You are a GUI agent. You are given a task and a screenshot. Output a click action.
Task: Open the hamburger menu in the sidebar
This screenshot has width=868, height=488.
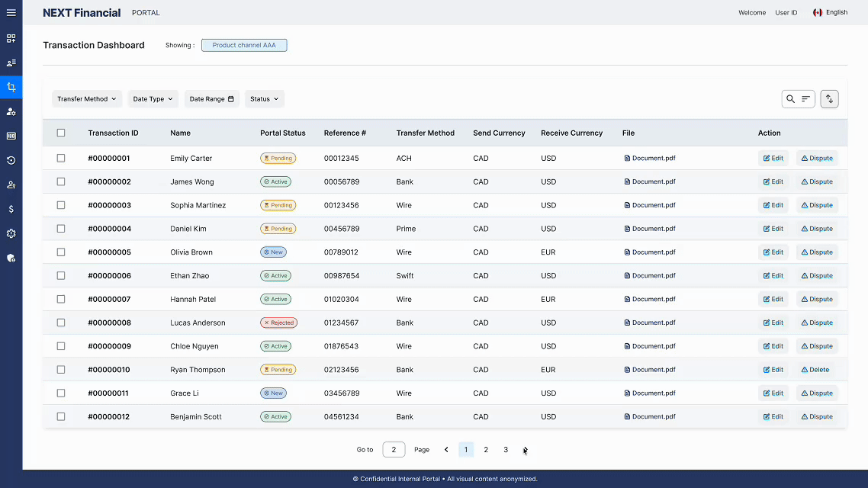[x=11, y=13]
